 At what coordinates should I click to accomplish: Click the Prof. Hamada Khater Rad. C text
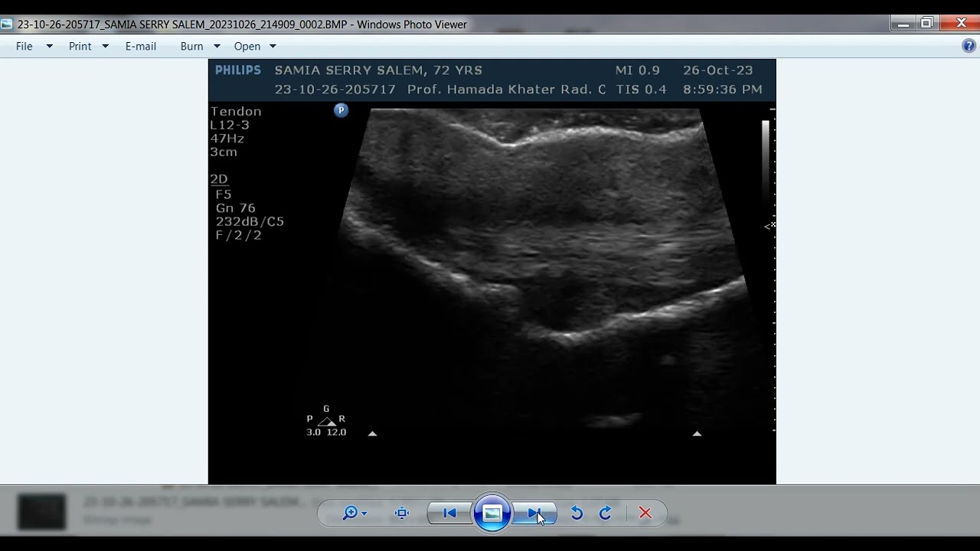[506, 90]
